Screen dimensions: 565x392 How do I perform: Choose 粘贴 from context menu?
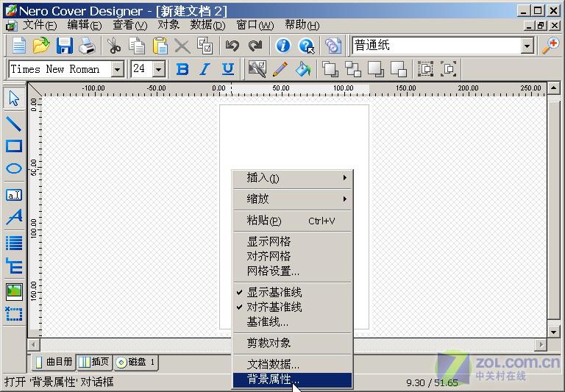point(293,221)
